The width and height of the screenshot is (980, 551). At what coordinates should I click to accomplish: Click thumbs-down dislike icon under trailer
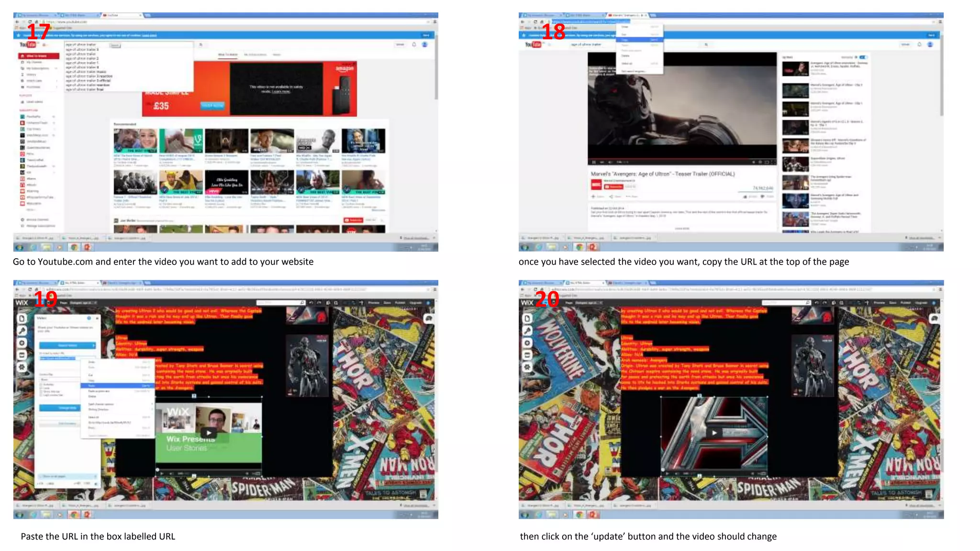point(762,197)
